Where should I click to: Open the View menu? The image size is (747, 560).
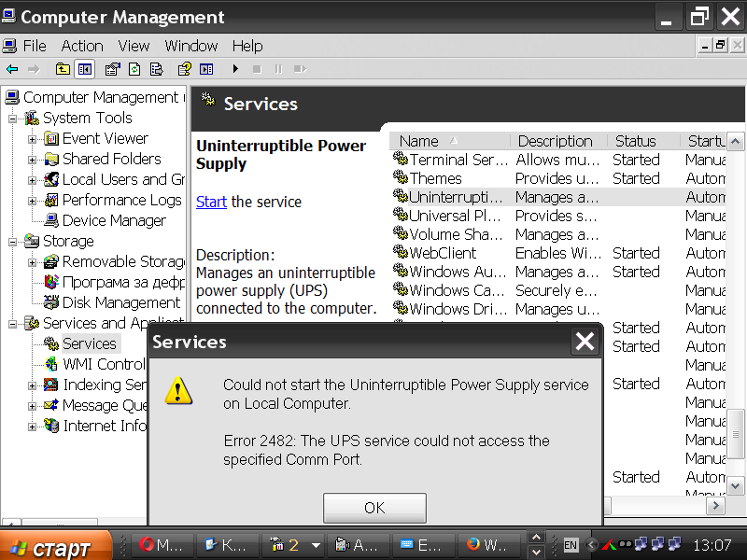click(134, 46)
